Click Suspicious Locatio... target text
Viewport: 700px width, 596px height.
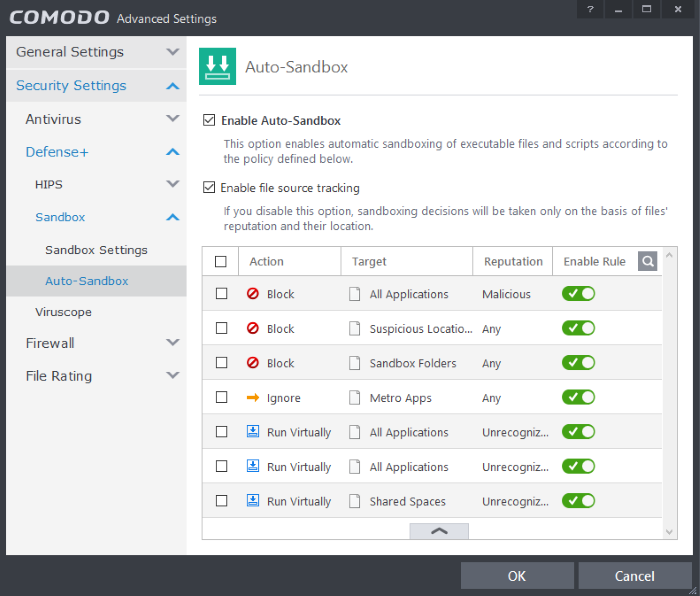pyautogui.click(x=421, y=329)
